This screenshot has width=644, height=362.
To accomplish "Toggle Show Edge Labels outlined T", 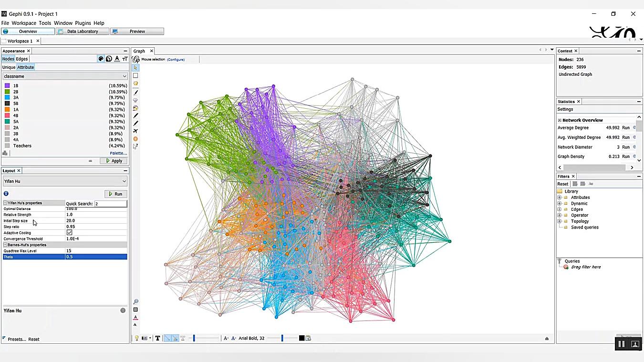I will (183, 338).
